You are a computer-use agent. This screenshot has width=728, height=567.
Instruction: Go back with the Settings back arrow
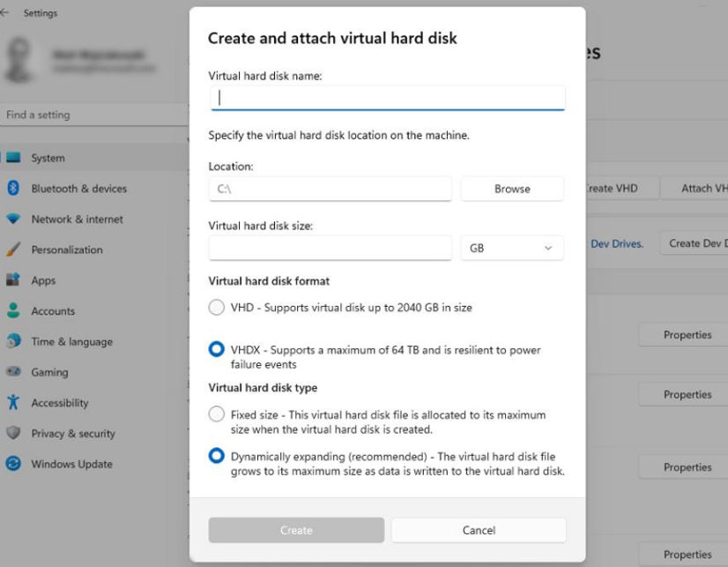4,13
